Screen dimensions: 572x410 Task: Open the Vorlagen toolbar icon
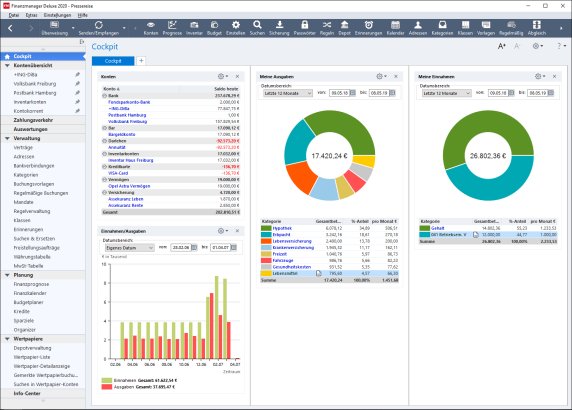[486, 28]
